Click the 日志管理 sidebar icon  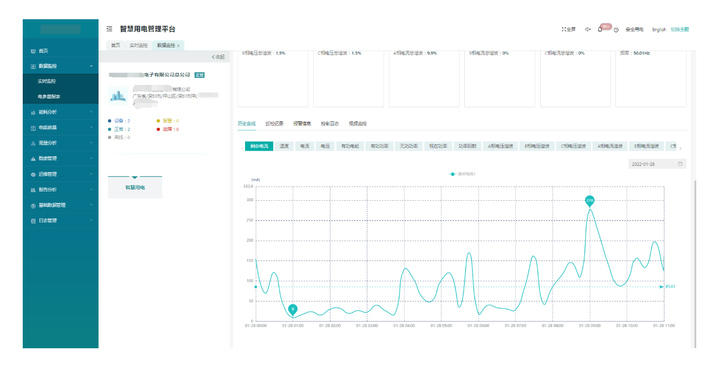point(33,221)
